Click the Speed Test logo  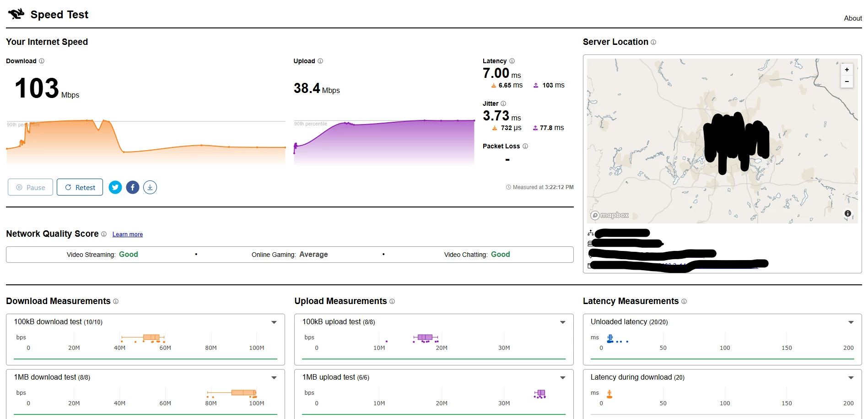[16, 14]
